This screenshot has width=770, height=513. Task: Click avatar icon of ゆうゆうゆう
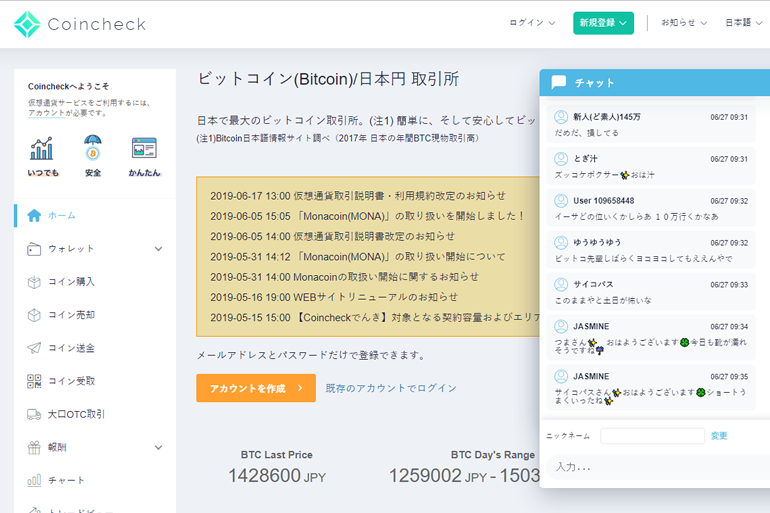tap(561, 243)
